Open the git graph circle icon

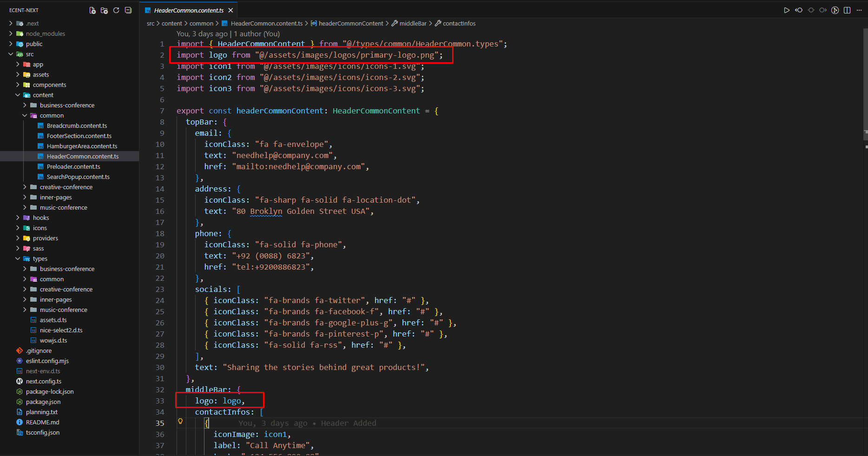(x=835, y=10)
